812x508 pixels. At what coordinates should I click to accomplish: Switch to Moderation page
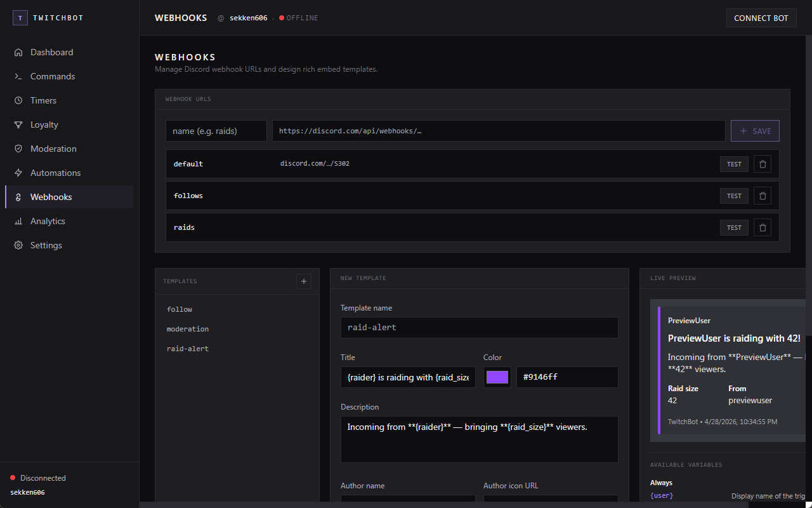click(69, 149)
